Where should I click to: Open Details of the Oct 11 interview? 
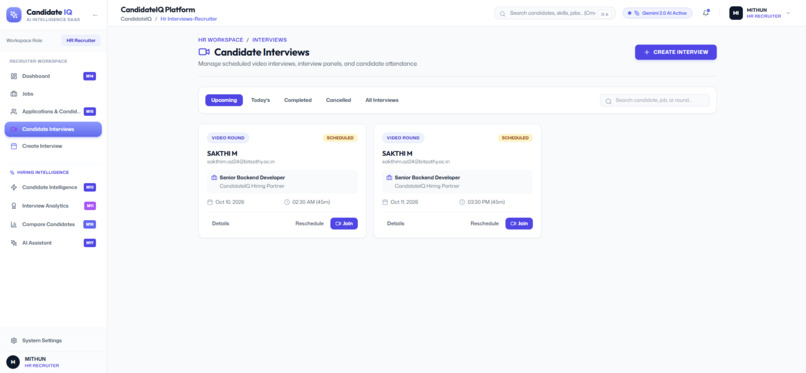click(396, 223)
